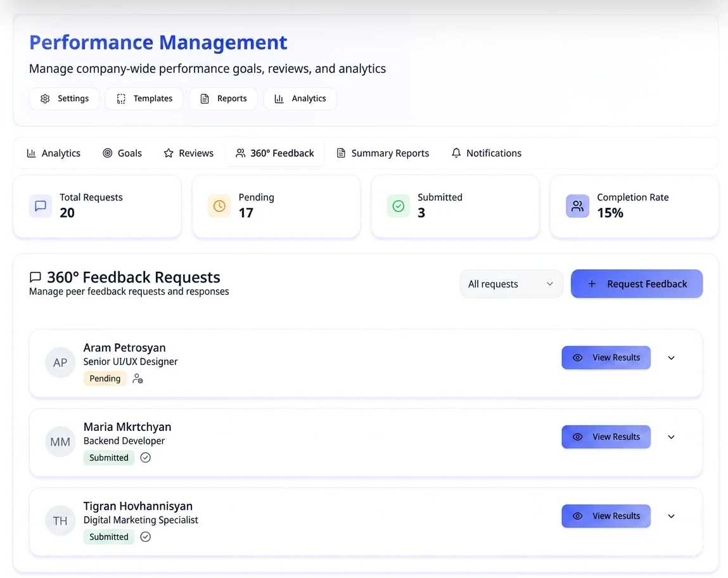Click the Performance Management title
The height and width of the screenshot is (578, 728).
point(158,42)
